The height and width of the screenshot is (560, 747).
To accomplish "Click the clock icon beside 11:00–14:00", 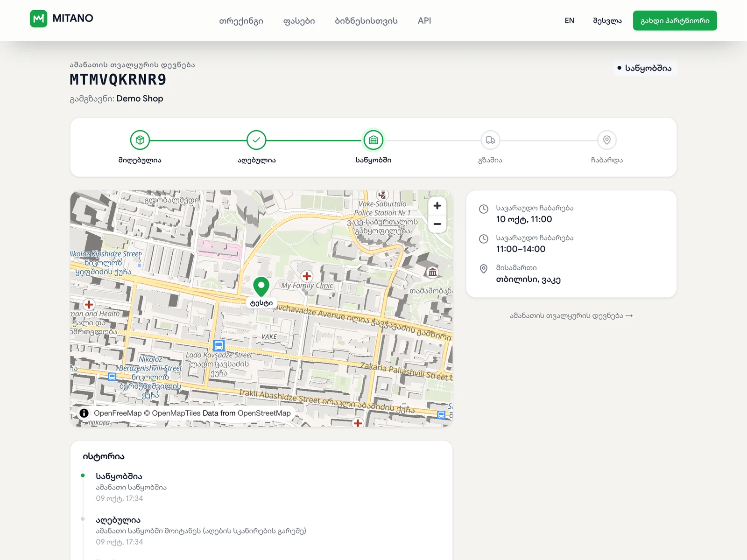I will pyautogui.click(x=484, y=239).
